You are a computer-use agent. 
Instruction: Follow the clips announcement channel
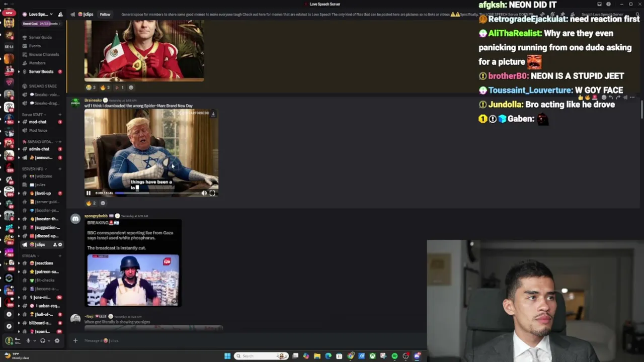point(105,15)
